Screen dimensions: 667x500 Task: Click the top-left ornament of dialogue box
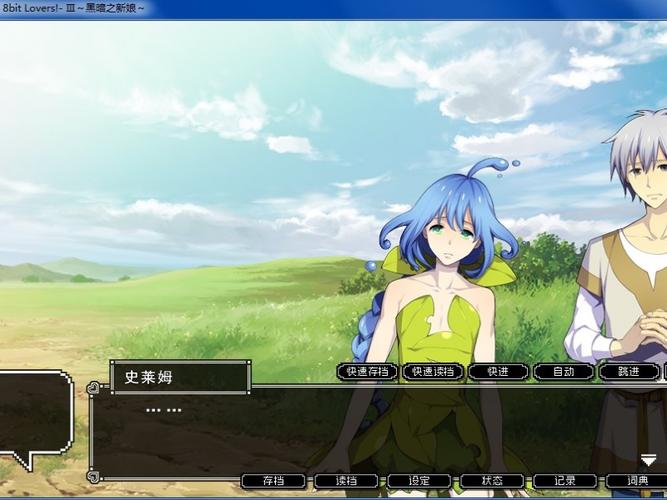point(93,388)
